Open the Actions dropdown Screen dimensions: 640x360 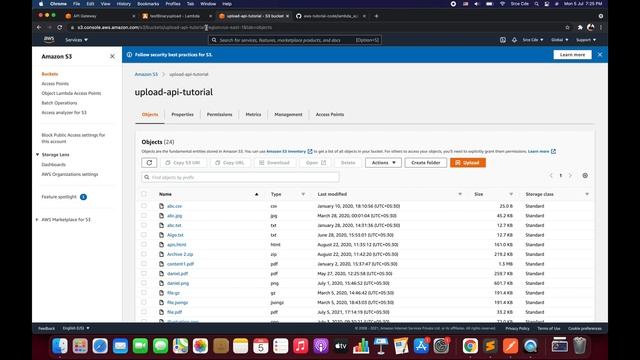383,162
